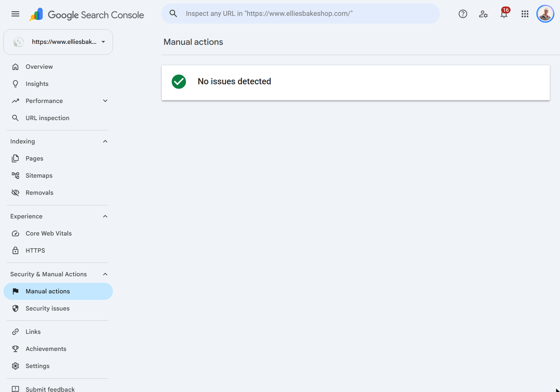Click the Manual actions page title
560x392 pixels.
193,42
